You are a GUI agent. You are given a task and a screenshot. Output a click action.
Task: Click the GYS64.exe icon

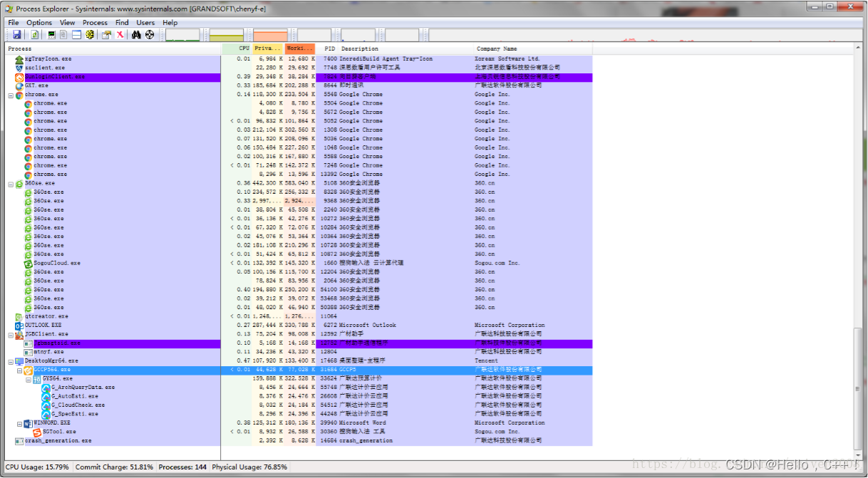(37, 378)
